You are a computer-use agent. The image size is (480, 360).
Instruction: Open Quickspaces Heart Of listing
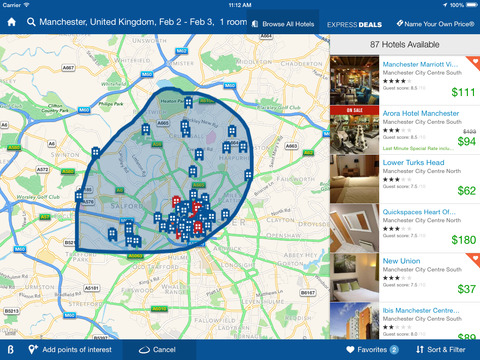point(405,228)
